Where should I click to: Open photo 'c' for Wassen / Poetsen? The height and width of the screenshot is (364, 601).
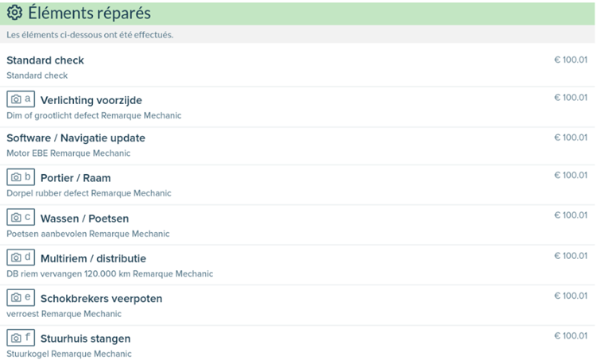(x=21, y=218)
